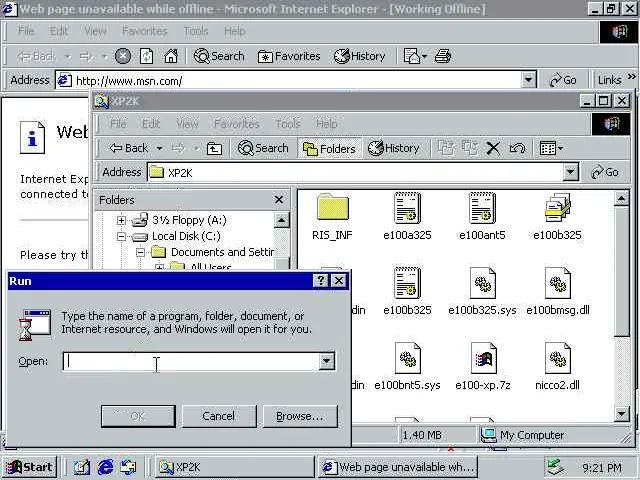Switch to Web page unavailable taskbar button

pos(398,467)
